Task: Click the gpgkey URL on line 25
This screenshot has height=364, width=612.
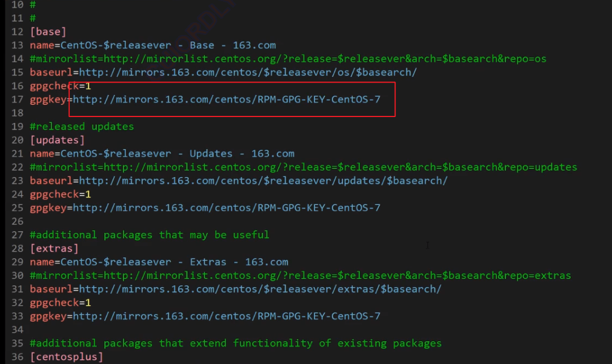Action: coord(227,208)
